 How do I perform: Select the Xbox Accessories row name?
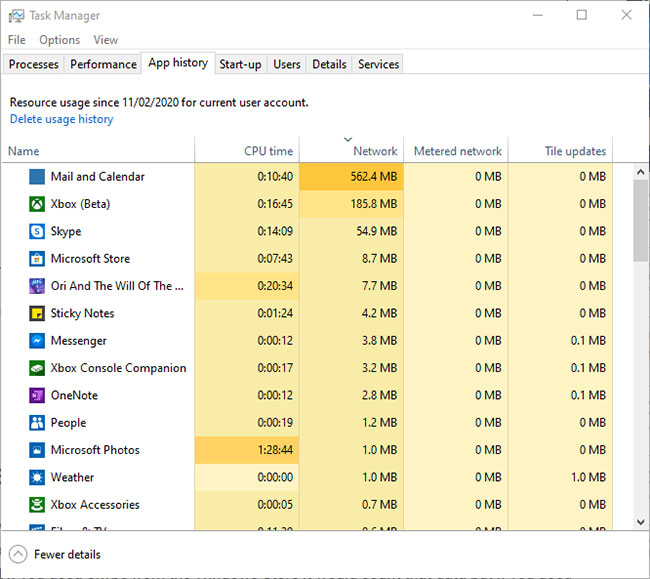click(95, 505)
